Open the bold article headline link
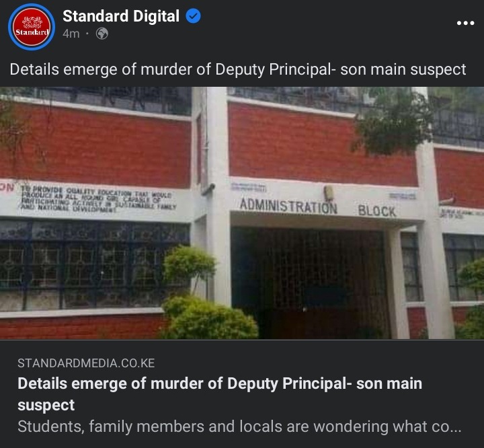 [220, 394]
